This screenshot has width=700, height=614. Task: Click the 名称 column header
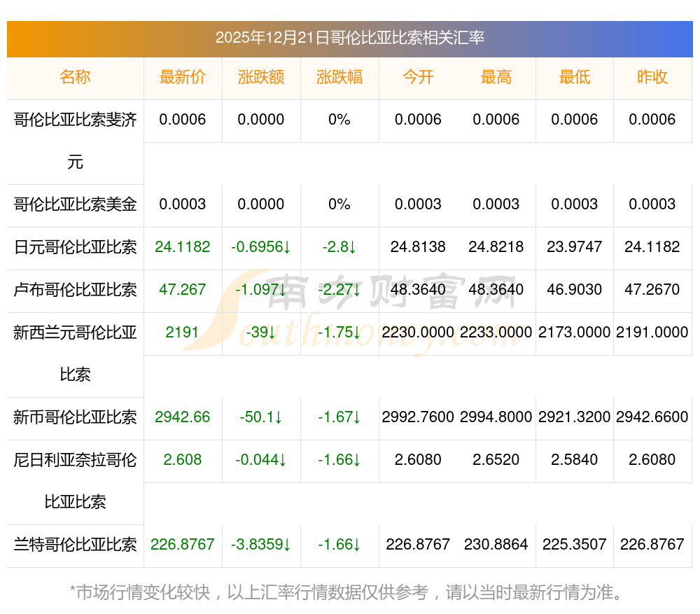[x=75, y=78]
